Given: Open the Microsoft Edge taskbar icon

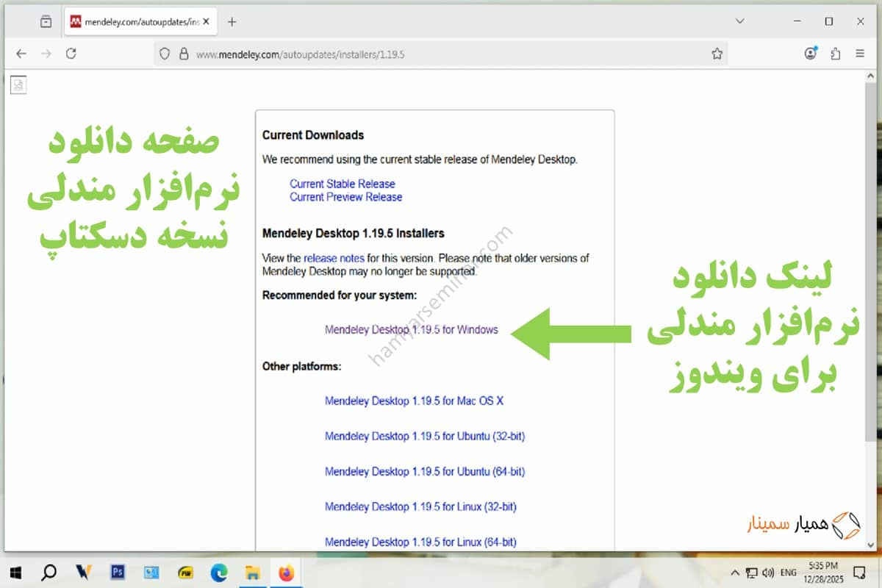Looking at the screenshot, I should click(x=219, y=572).
